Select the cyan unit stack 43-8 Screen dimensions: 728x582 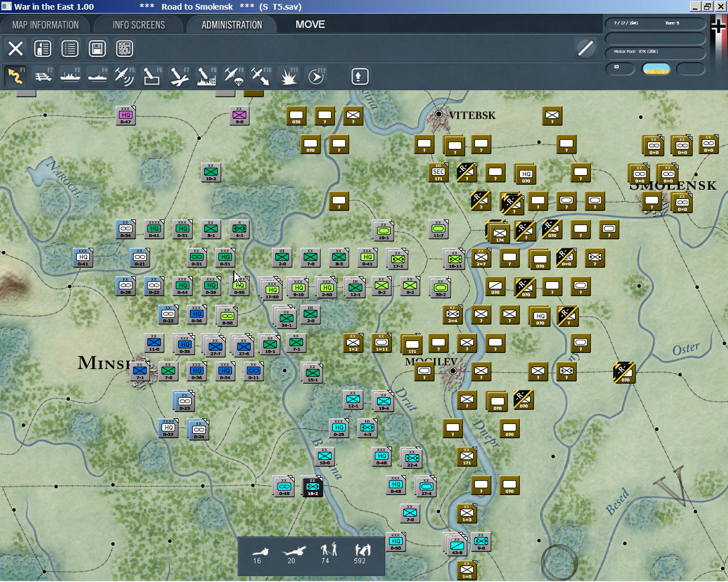click(457, 545)
